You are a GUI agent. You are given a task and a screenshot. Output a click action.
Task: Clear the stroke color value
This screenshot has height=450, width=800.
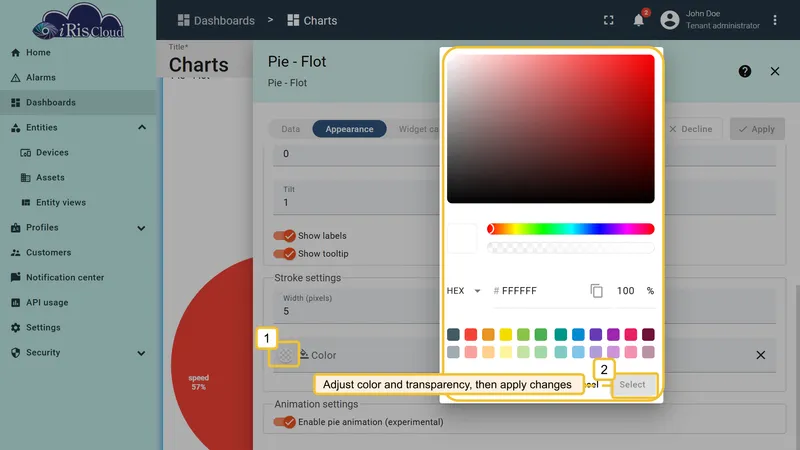pyautogui.click(x=760, y=355)
